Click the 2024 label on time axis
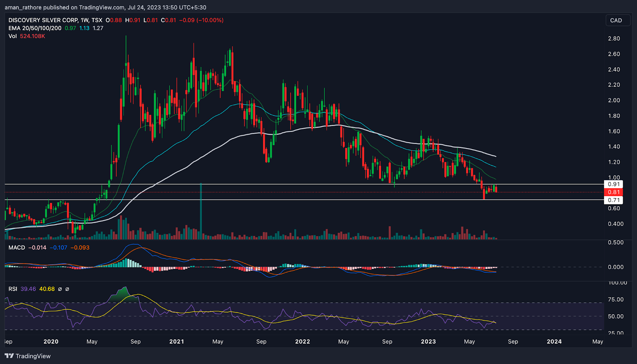Screen dimensions: 637x364 pos(554,341)
